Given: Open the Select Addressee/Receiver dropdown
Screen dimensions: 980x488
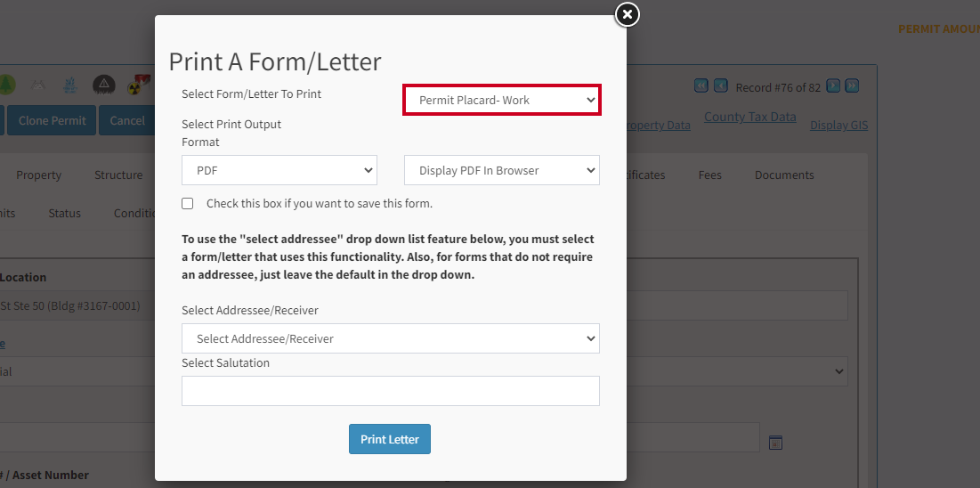Looking at the screenshot, I should (x=391, y=338).
